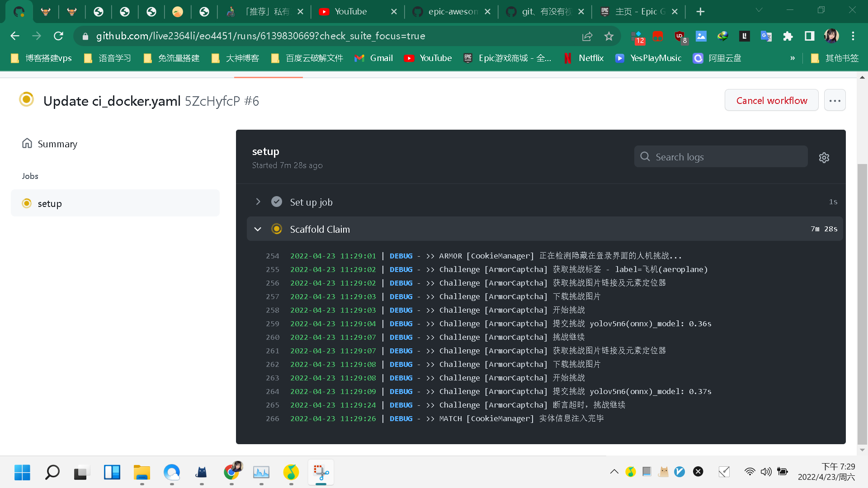Launch YesPlayMusic from its bookmark icon
This screenshot has height=488, width=868.
point(619,58)
